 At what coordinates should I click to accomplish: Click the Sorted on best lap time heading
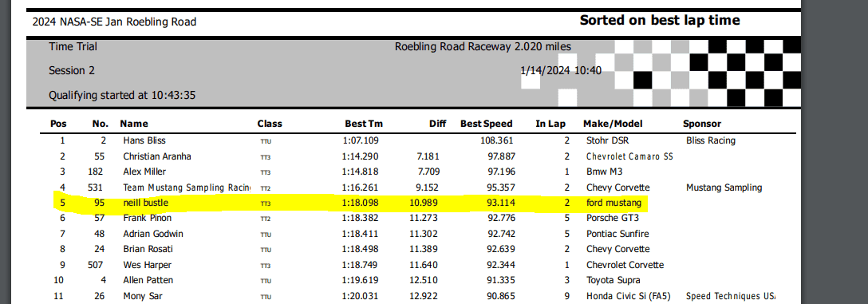click(x=659, y=21)
